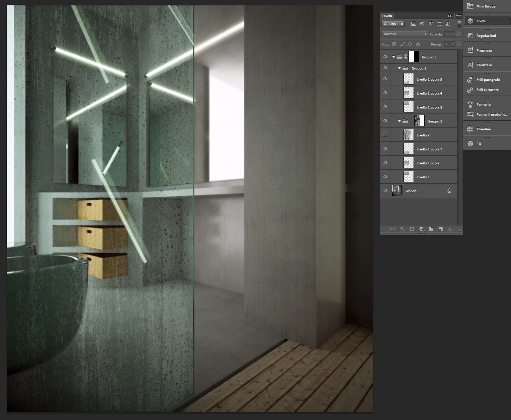Show the hidden Livello 2 layer
511x420 pixels.
point(385,135)
